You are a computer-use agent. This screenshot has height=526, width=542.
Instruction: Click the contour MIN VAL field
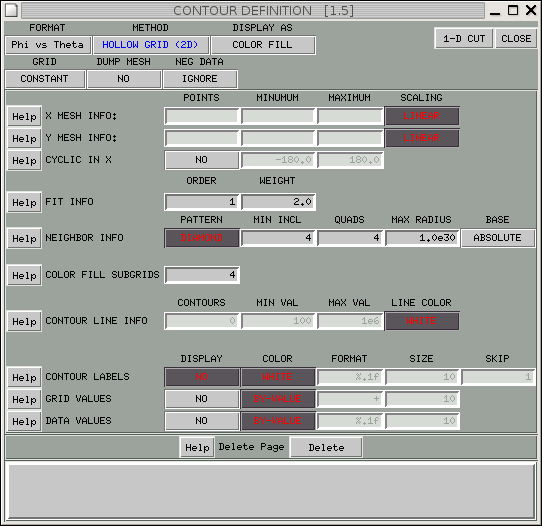click(278, 321)
